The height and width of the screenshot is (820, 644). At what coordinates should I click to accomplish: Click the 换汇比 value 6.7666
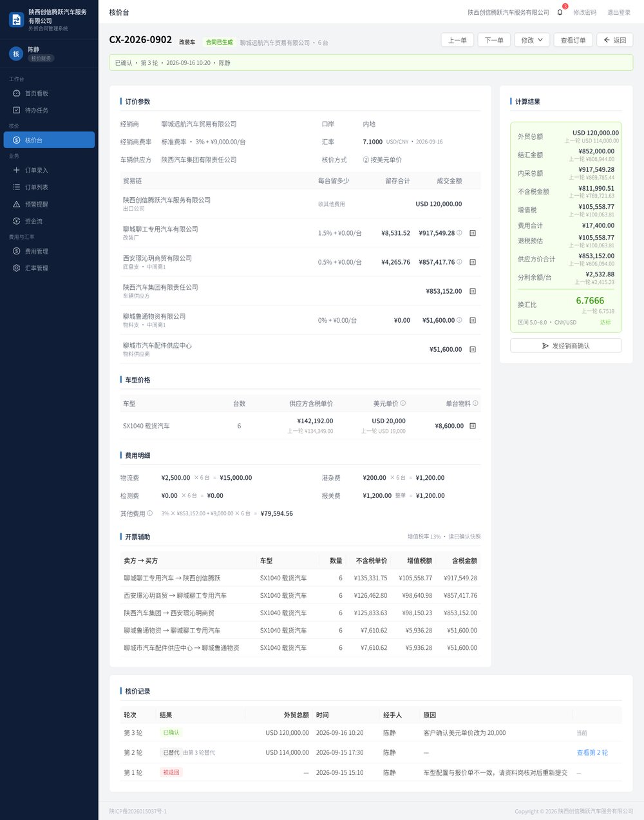coord(590,301)
